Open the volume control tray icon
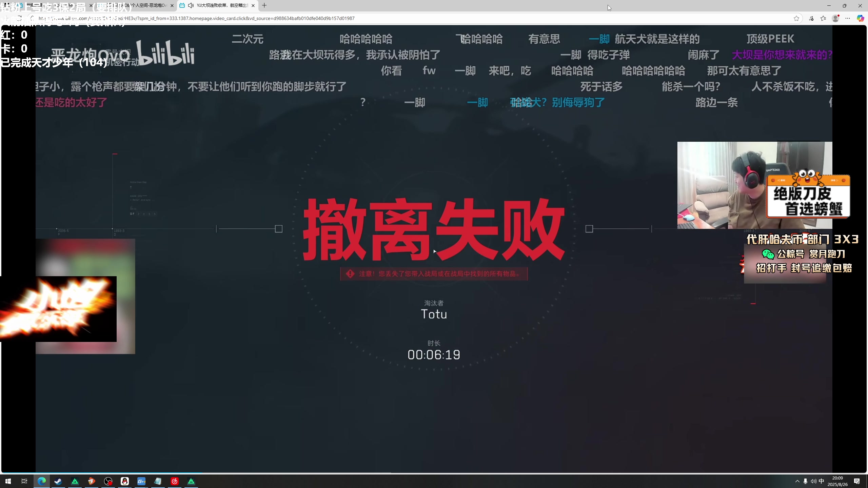868x488 pixels. tap(813, 481)
